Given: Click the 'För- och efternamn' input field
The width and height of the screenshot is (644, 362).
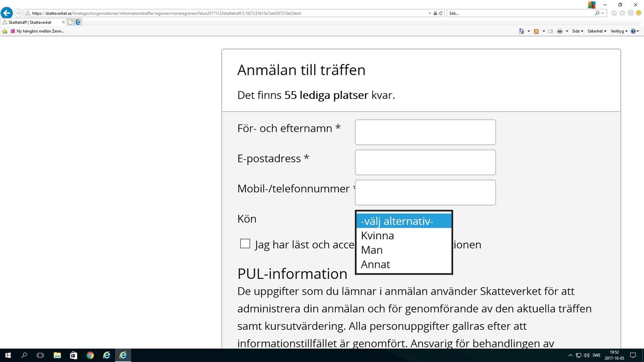Looking at the screenshot, I should (x=425, y=132).
